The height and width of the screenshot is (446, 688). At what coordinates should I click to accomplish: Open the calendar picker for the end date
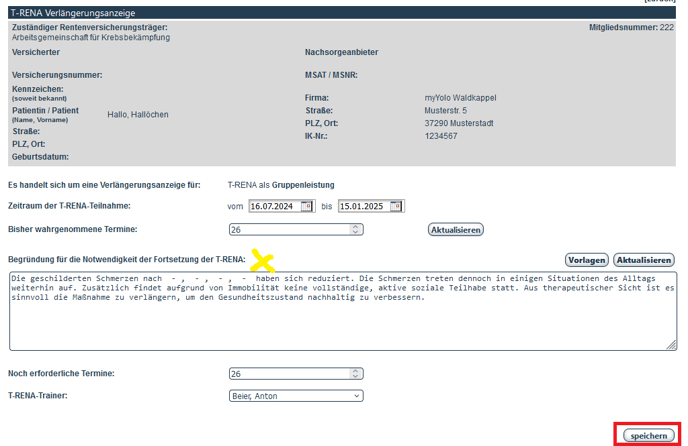[397, 206]
